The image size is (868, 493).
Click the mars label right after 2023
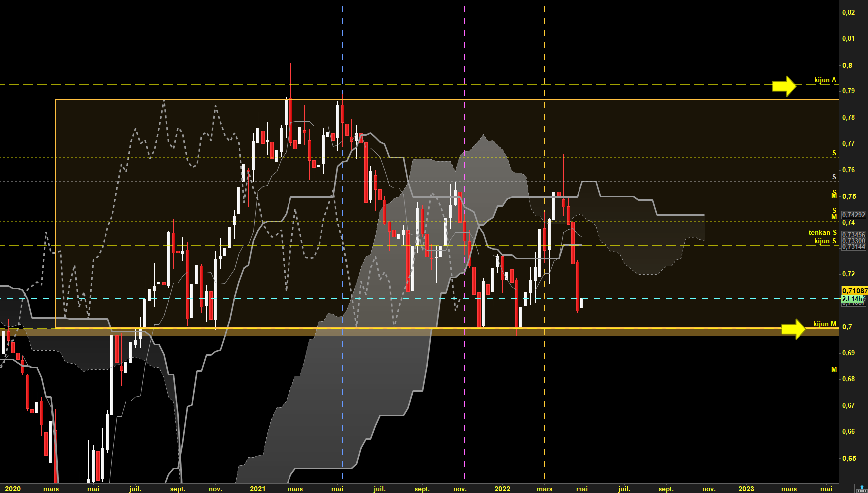click(x=789, y=489)
